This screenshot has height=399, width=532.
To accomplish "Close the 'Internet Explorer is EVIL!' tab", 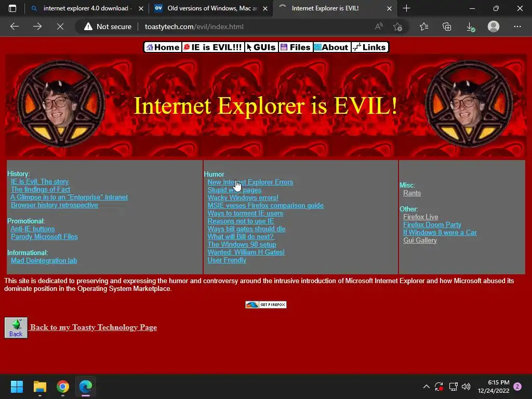I will (390, 8).
